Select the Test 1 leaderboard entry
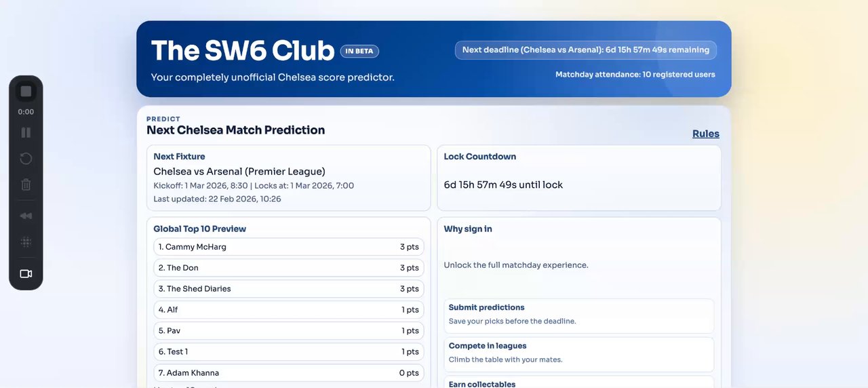Viewport: 868px width, 388px height. pos(288,352)
